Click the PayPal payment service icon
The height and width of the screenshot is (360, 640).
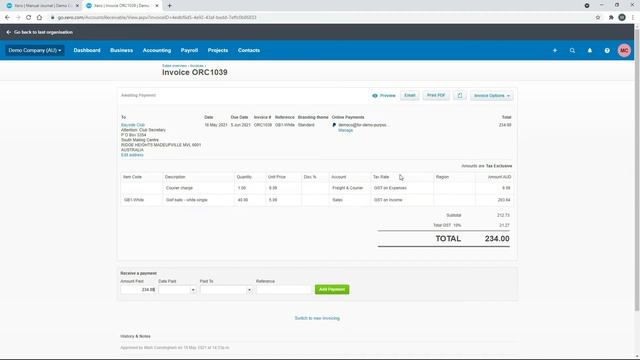click(334, 125)
